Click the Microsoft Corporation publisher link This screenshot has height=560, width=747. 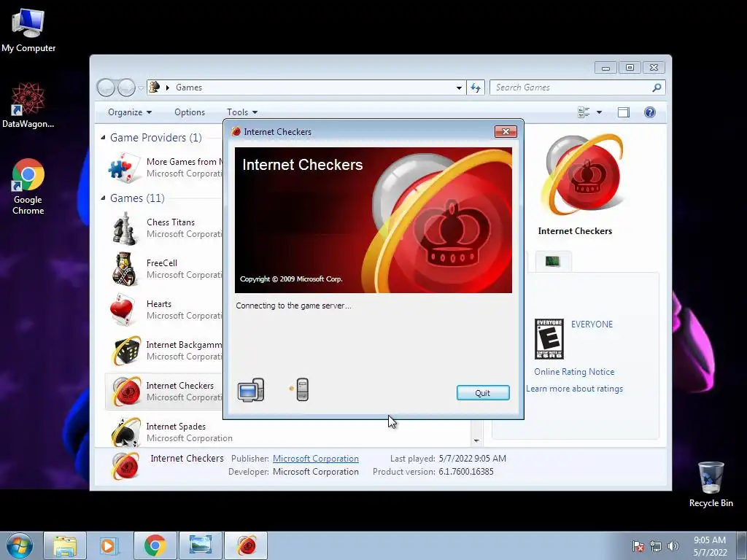(315, 459)
